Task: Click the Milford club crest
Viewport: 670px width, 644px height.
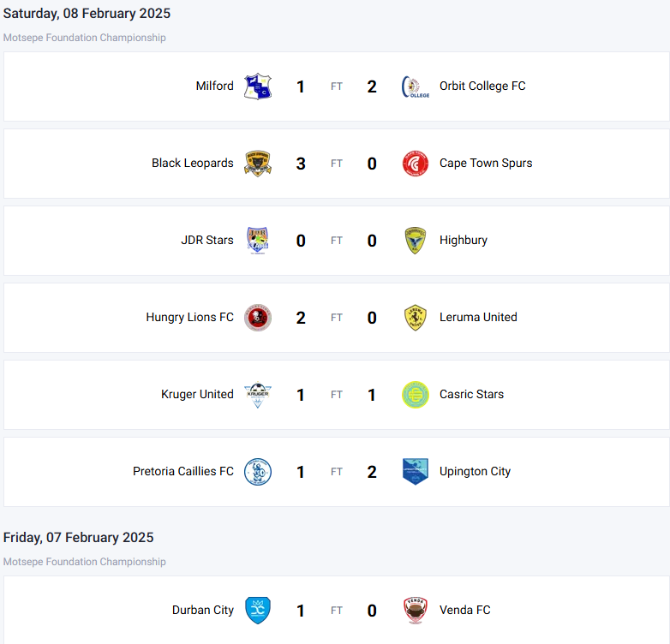Action: (x=258, y=86)
